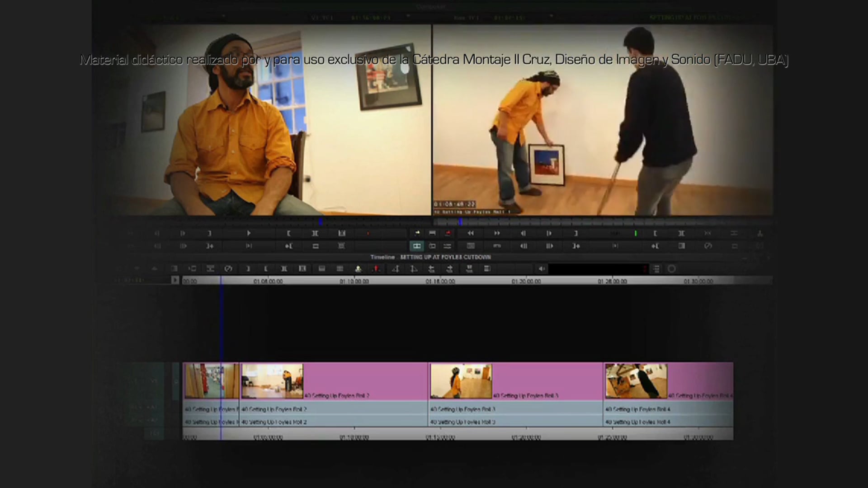
Task: Click the Rewind transport icon
Action: pos(470,233)
